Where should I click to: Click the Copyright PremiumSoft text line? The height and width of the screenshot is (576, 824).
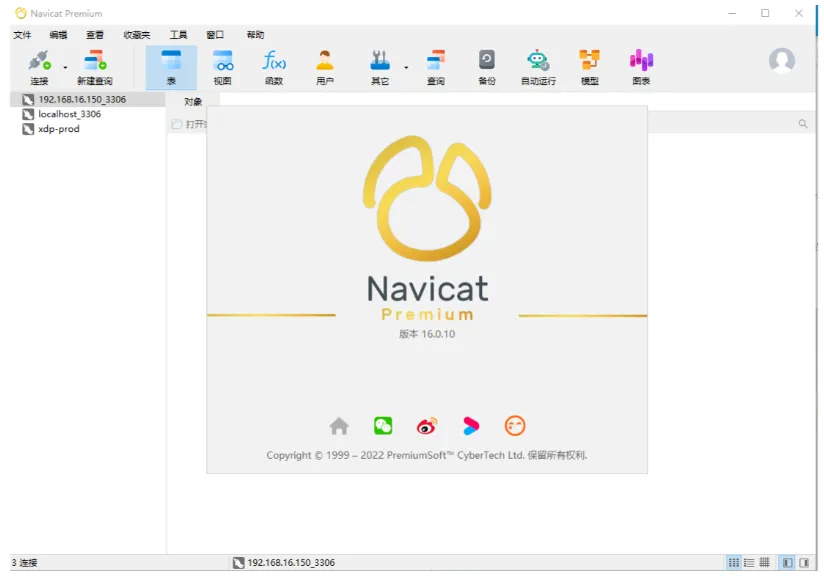(426, 455)
